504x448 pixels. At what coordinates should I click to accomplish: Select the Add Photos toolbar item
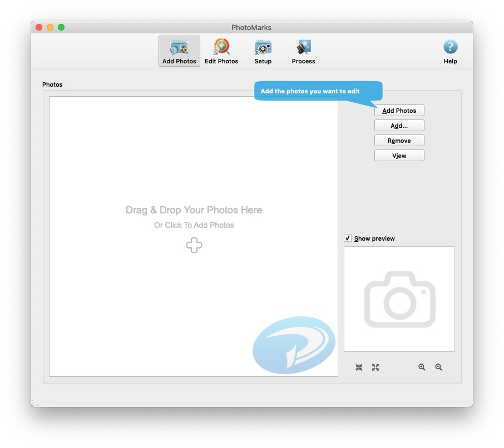[179, 51]
